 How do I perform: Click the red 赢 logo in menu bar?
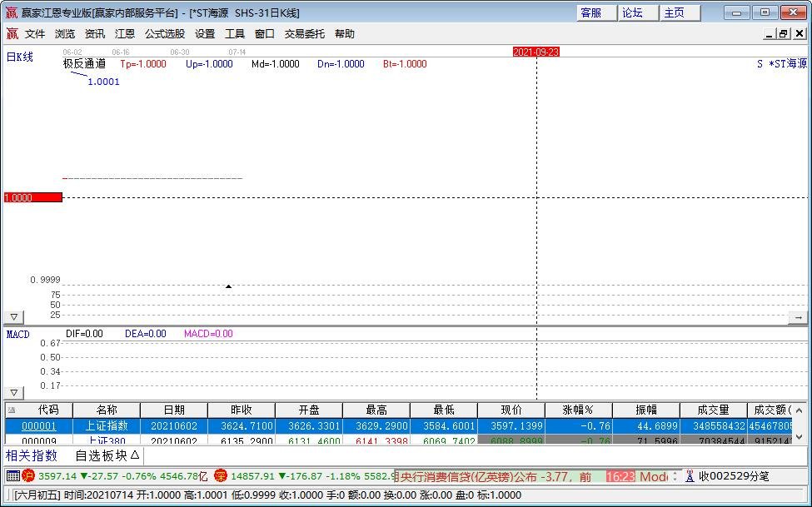pos(12,33)
